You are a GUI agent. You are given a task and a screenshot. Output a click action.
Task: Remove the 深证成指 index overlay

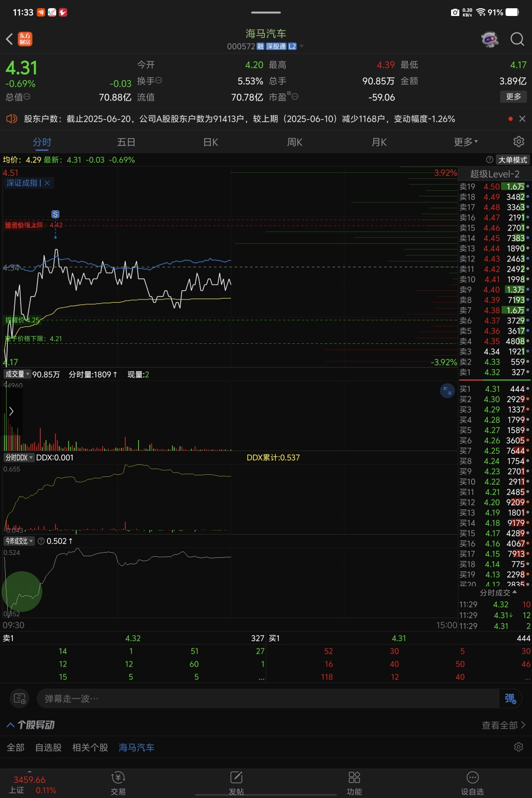tap(47, 183)
